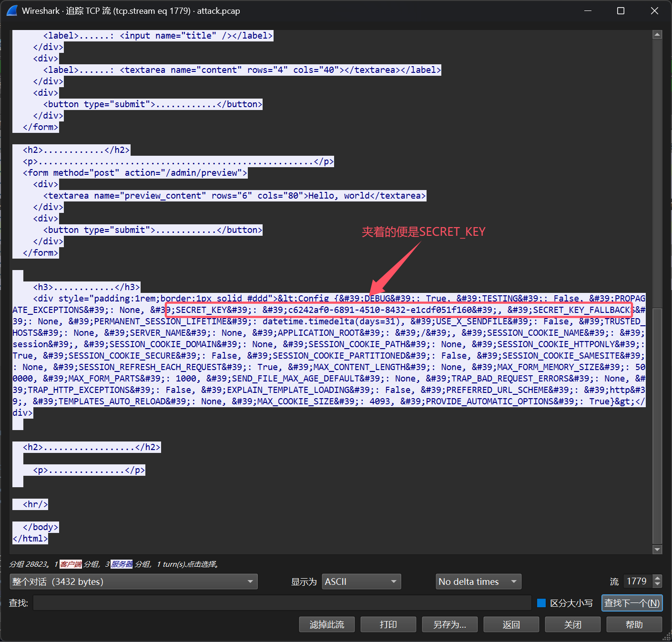Decrement the stream number with down arrow
The height and width of the screenshot is (642, 672).
(658, 584)
